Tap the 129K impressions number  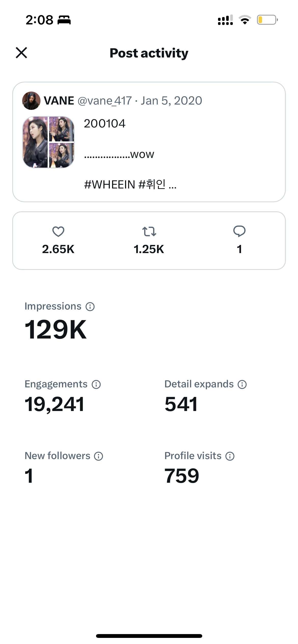[x=56, y=330]
